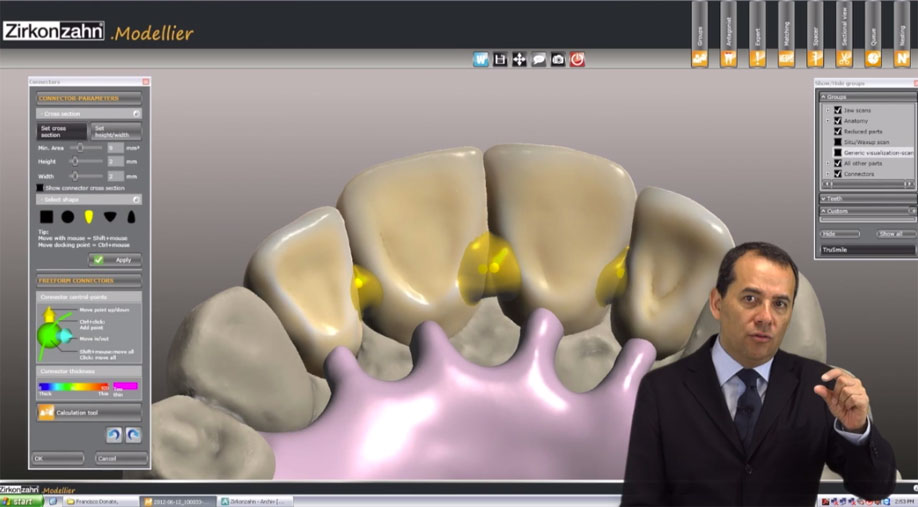Expand the Teeth section in groups panel
The image size is (918, 507).
[x=866, y=198]
